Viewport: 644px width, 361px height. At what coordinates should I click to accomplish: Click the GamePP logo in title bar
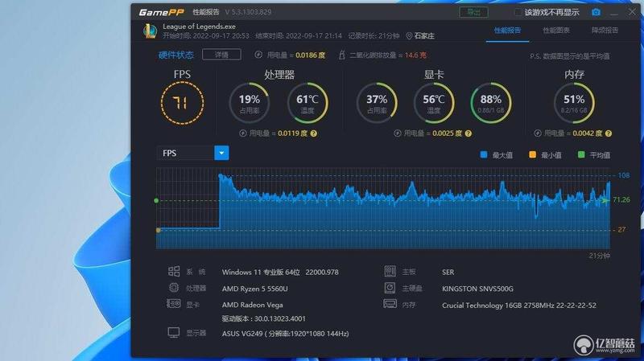[x=162, y=12]
